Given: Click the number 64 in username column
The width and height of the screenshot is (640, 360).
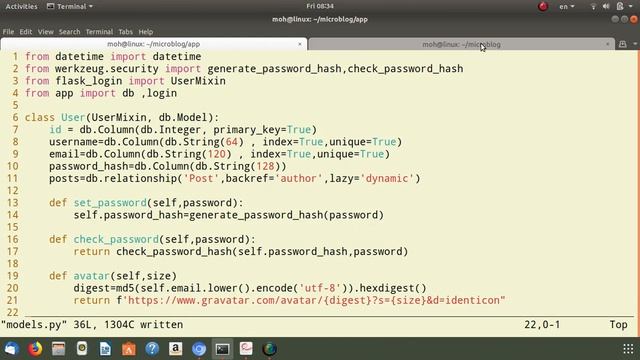Looking at the screenshot, I should [x=231, y=142].
